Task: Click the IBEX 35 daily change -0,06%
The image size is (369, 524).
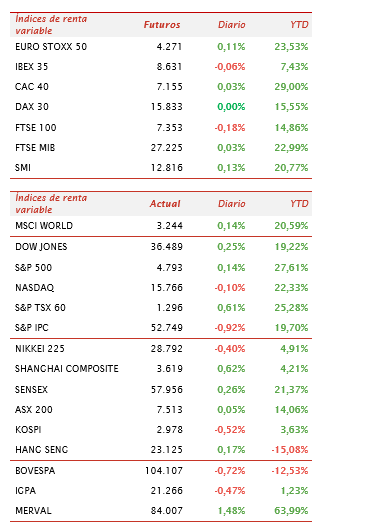Action: 230,67
